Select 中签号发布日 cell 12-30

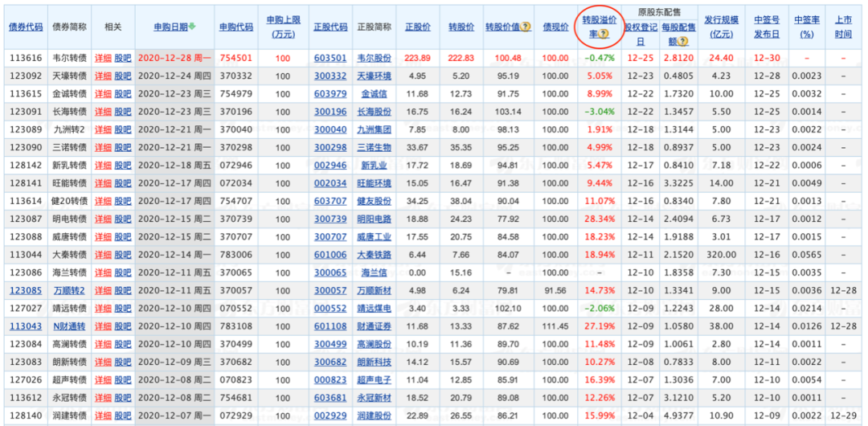(767, 58)
